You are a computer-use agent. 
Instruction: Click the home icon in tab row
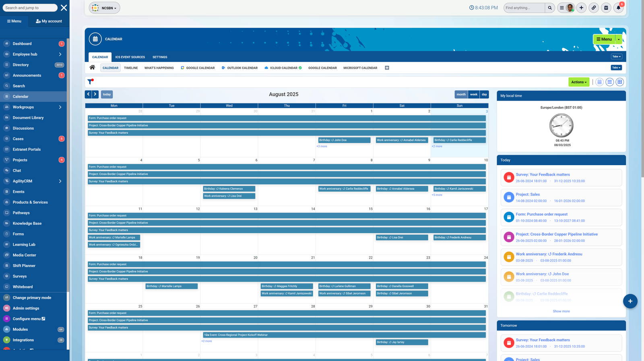[x=92, y=68]
